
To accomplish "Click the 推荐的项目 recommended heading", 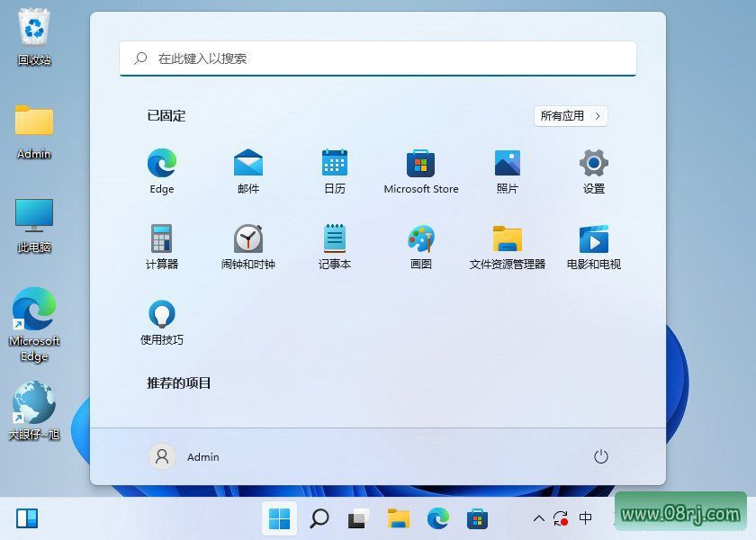I will pos(179,382).
